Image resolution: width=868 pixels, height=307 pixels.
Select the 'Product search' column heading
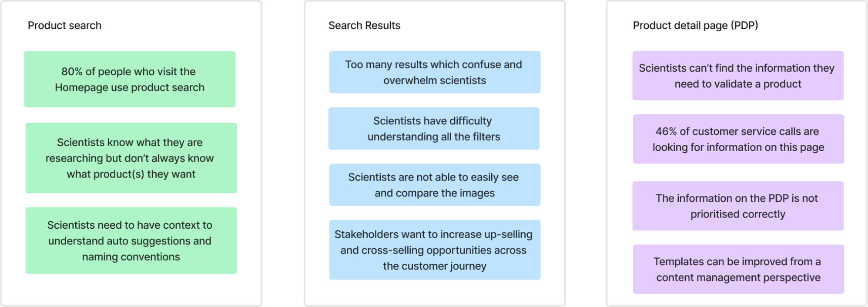(64, 26)
